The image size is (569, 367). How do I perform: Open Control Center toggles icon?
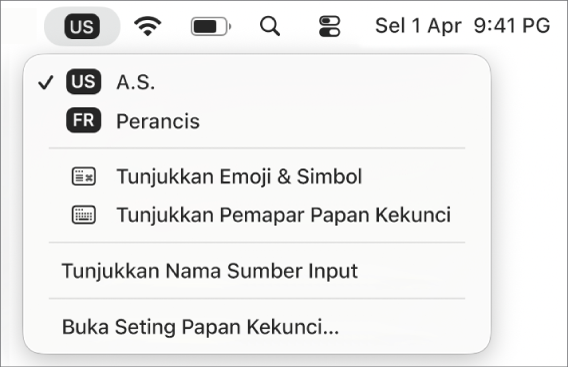click(x=329, y=26)
